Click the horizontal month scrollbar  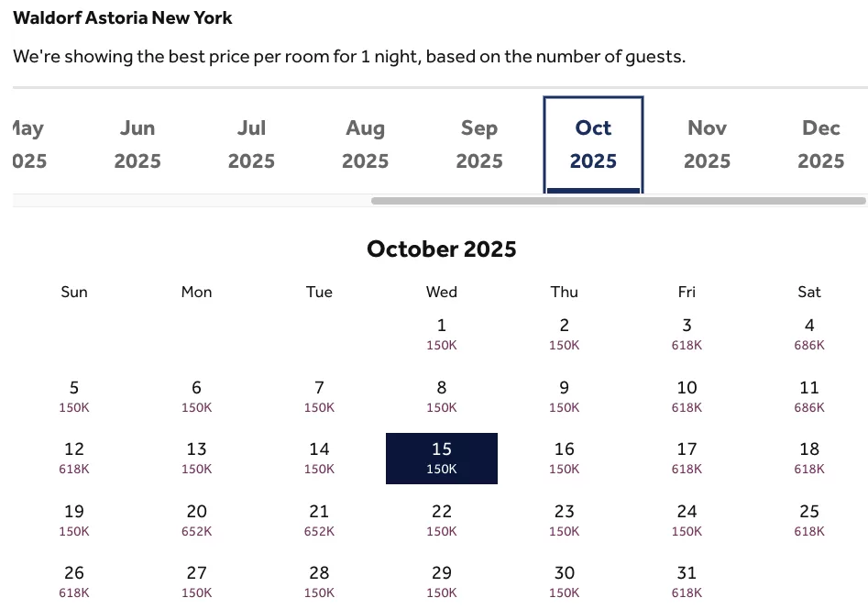(x=619, y=201)
